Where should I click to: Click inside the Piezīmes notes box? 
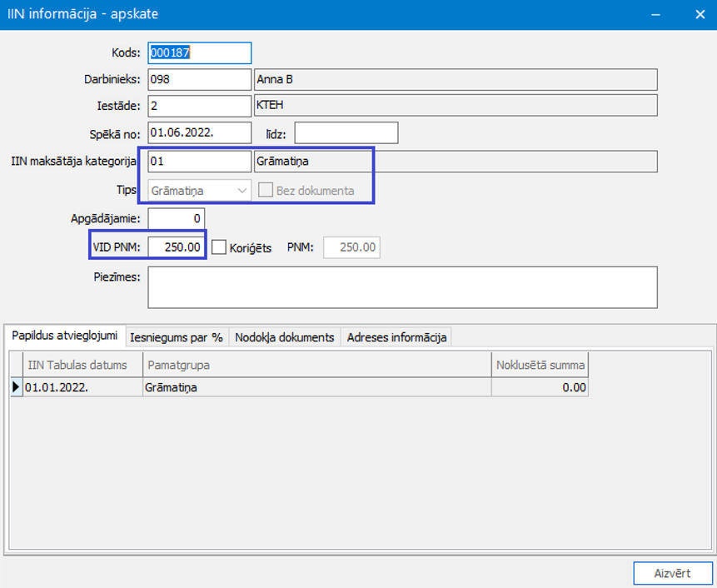402,287
